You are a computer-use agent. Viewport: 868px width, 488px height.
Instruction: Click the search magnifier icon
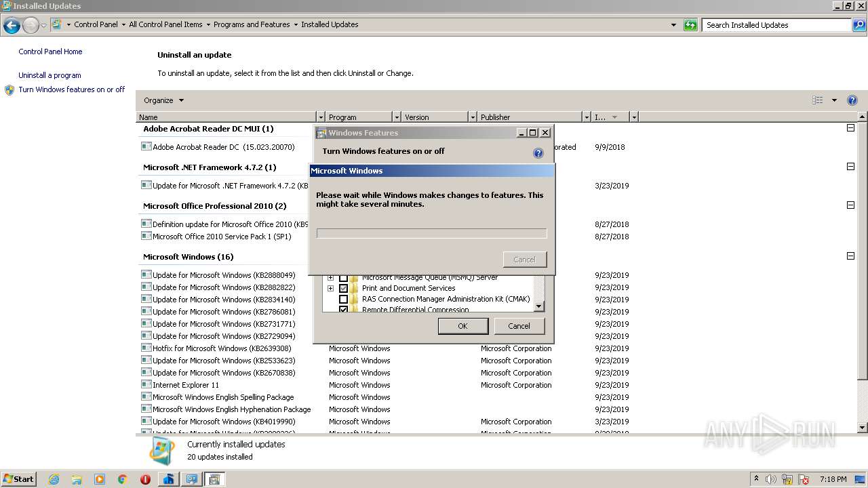coord(859,25)
